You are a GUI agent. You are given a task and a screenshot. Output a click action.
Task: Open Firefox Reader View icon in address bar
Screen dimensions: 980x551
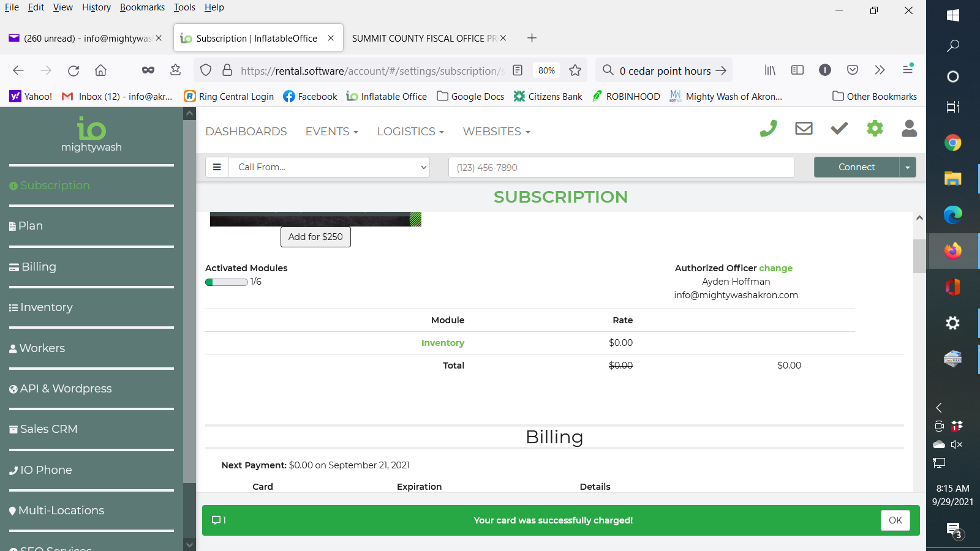518,70
